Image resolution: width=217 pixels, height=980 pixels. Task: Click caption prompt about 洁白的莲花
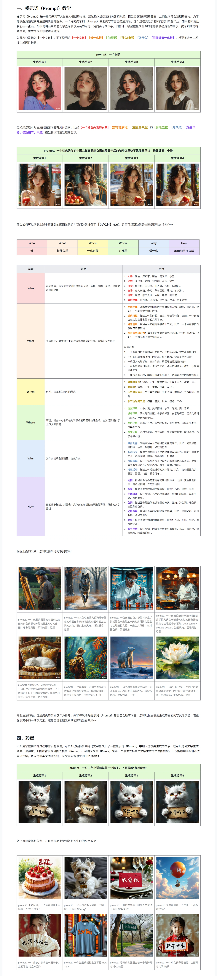(x=178, y=691)
